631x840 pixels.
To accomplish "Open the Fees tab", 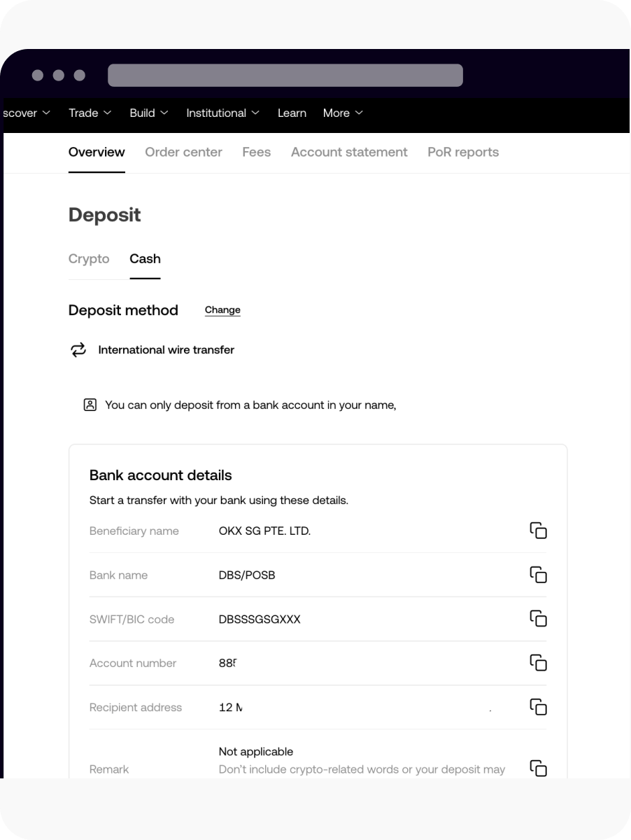I will click(256, 152).
